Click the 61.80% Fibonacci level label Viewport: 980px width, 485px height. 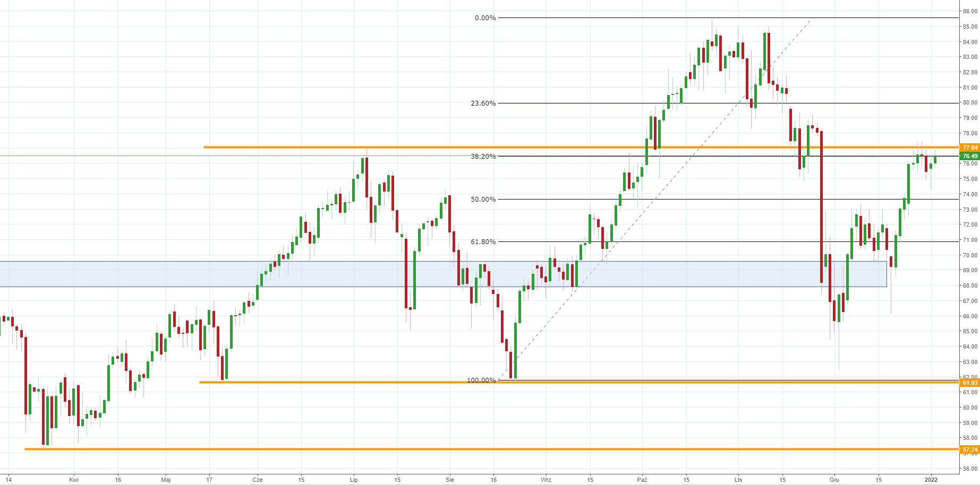click(x=483, y=242)
